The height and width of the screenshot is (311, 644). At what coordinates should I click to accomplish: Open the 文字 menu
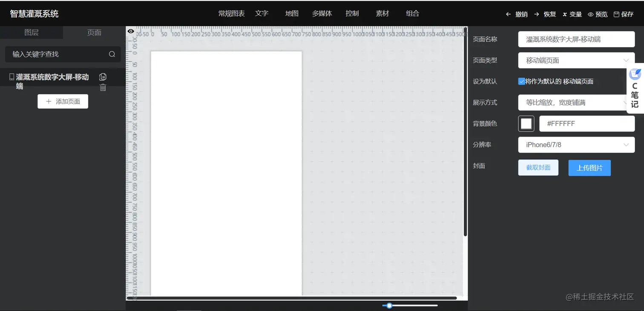[262, 14]
